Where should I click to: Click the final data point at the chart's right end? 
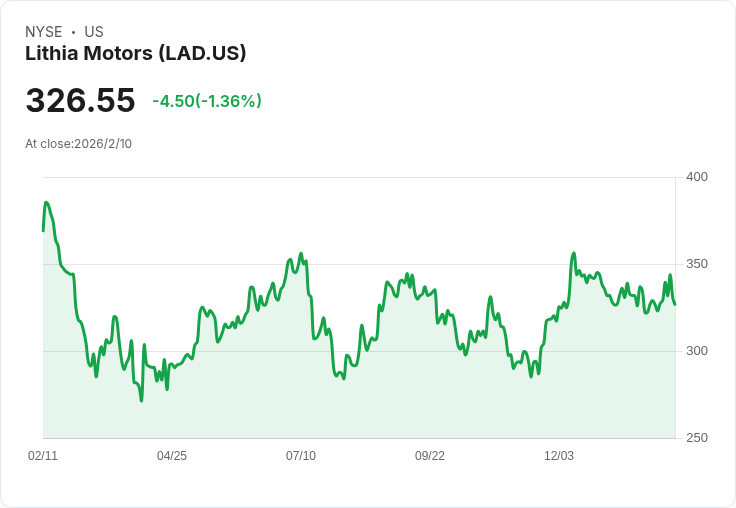pos(675,304)
